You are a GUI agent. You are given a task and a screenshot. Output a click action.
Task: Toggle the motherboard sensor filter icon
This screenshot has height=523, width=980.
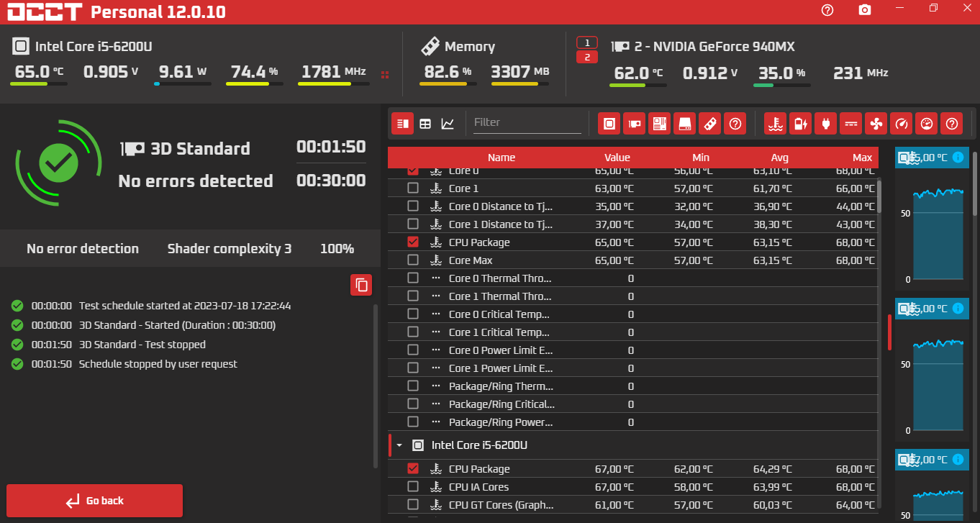(659, 123)
